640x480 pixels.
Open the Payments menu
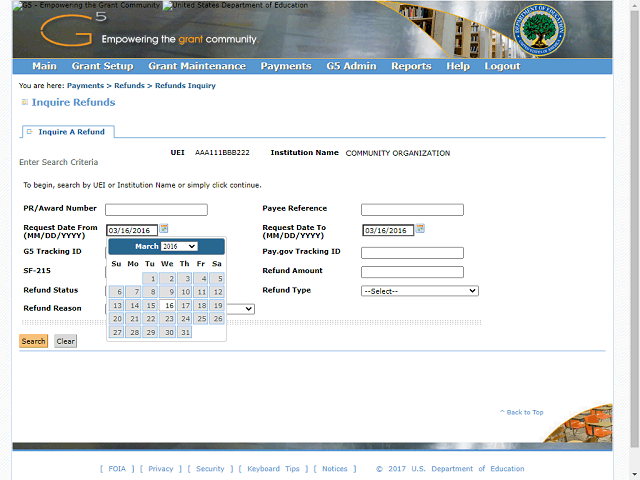286,66
